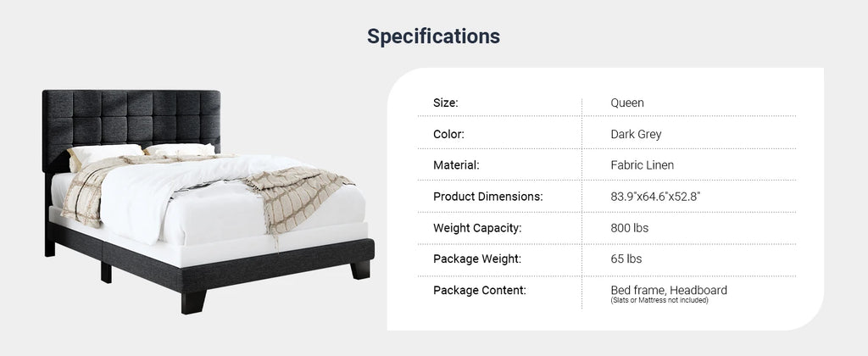Viewport: 868px width, 356px height.
Task: Select the Fabric Linen value
Action: pyautogui.click(x=643, y=165)
